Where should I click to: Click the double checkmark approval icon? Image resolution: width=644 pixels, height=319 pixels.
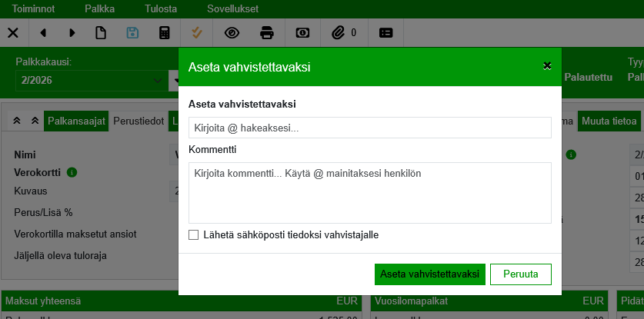(198, 33)
